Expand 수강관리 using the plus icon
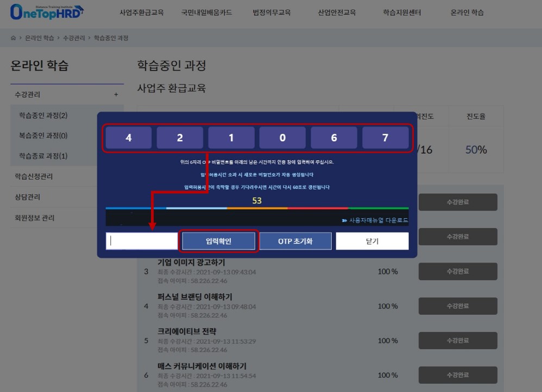 (116, 94)
